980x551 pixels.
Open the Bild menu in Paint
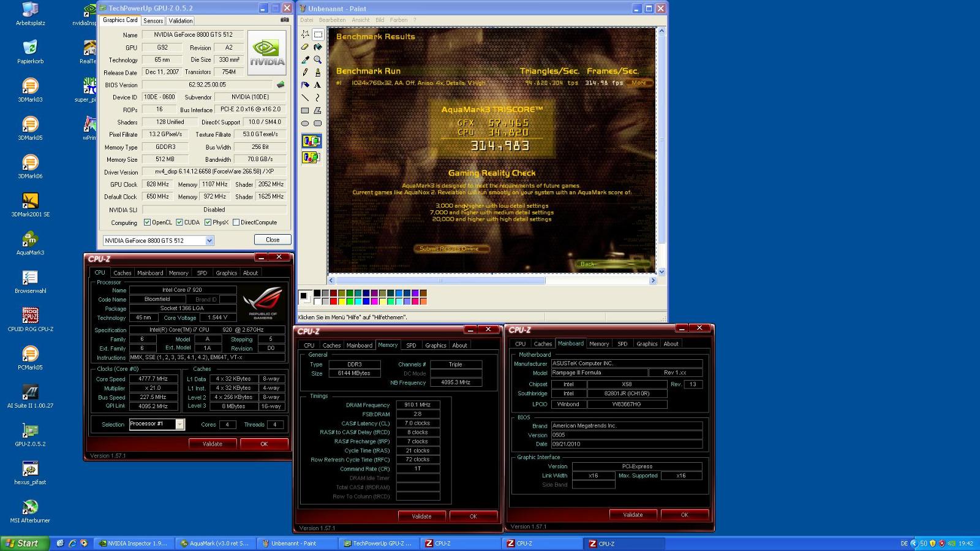coord(380,20)
